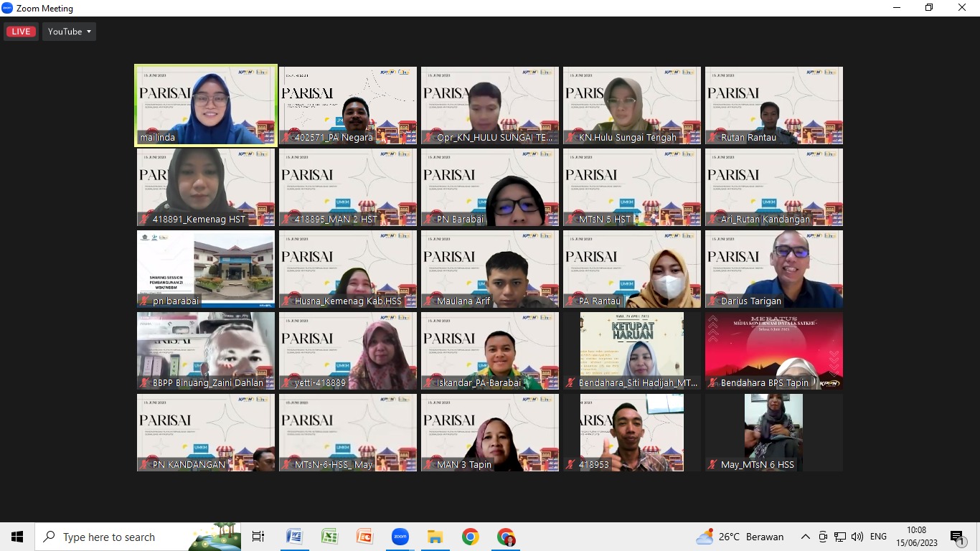
Task: Click the muted mic icon beside yetti-418889
Action: (x=287, y=382)
